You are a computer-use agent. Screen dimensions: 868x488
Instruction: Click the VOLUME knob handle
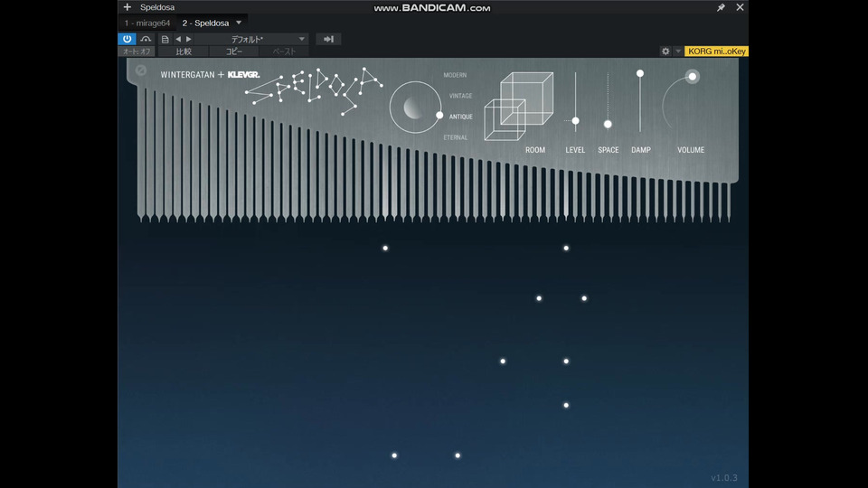coord(692,76)
